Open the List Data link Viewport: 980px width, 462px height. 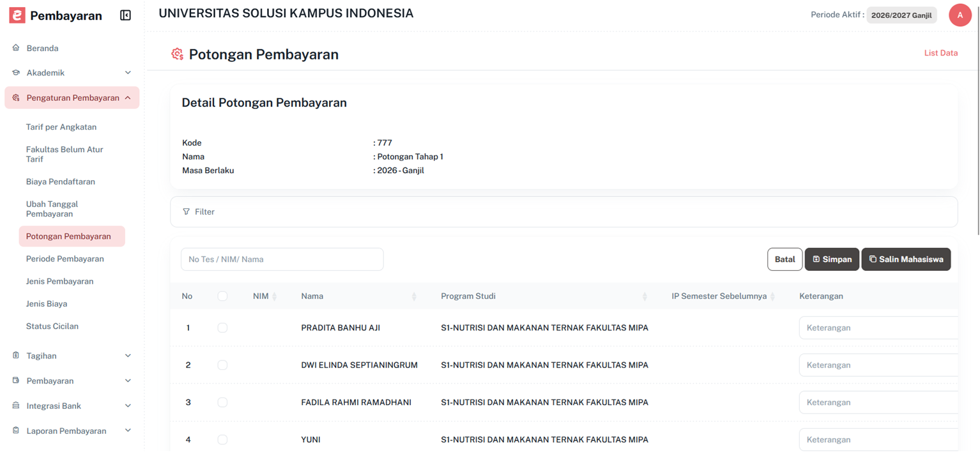pyautogui.click(x=940, y=53)
